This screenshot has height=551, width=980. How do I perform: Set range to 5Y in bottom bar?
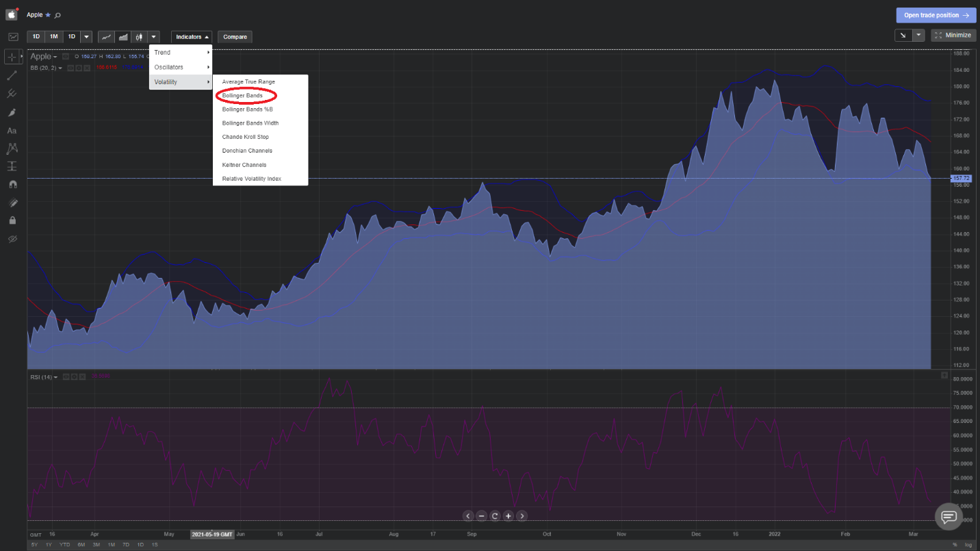point(34,544)
